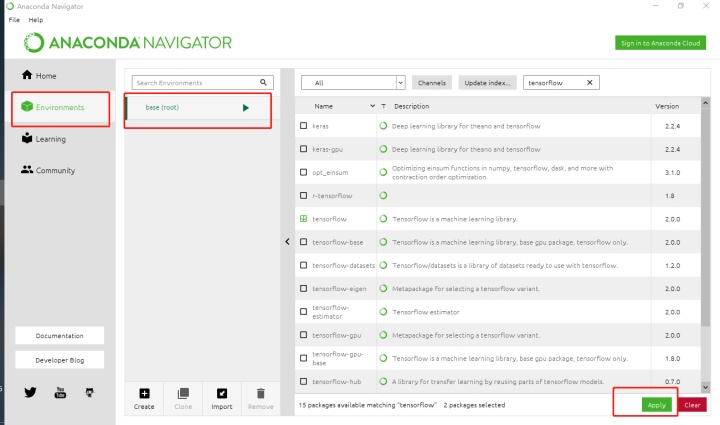Viewport: 720px width, 425px height.
Task: Check the tensorflow-base package checkbox
Action: coord(304,242)
